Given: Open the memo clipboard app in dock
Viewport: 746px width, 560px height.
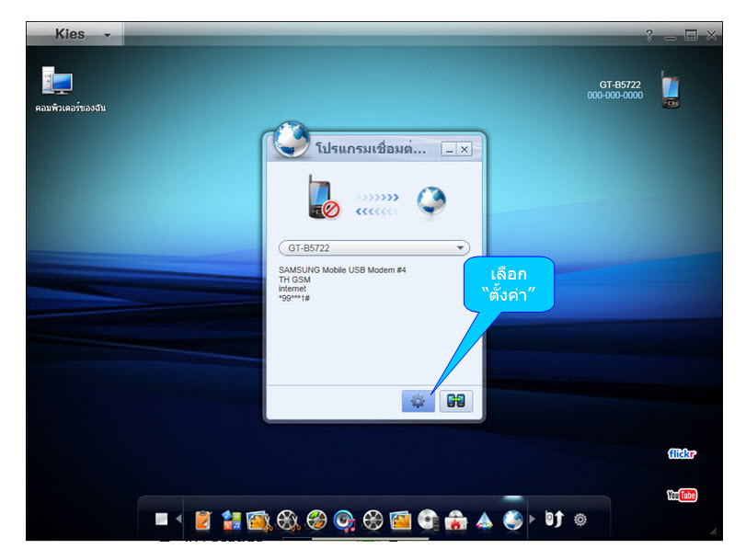Looking at the screenshot, I should coord(203,520).
